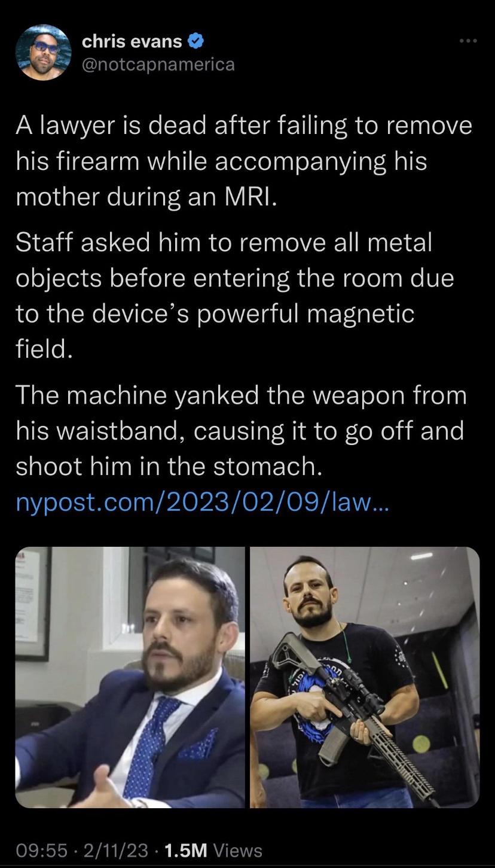View the 1.5M count analytics
This screenshot has width=495, height=868.
[185, 850]
